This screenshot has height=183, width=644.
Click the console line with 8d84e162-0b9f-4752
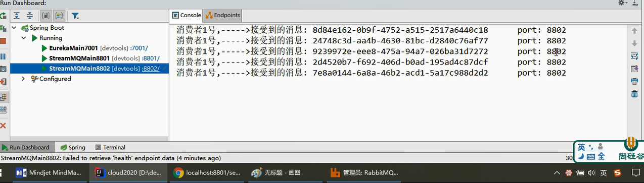point(371,30)
